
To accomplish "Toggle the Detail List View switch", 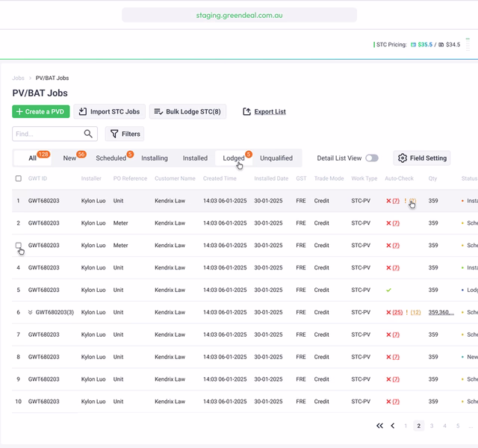I will tap(371, 158).
